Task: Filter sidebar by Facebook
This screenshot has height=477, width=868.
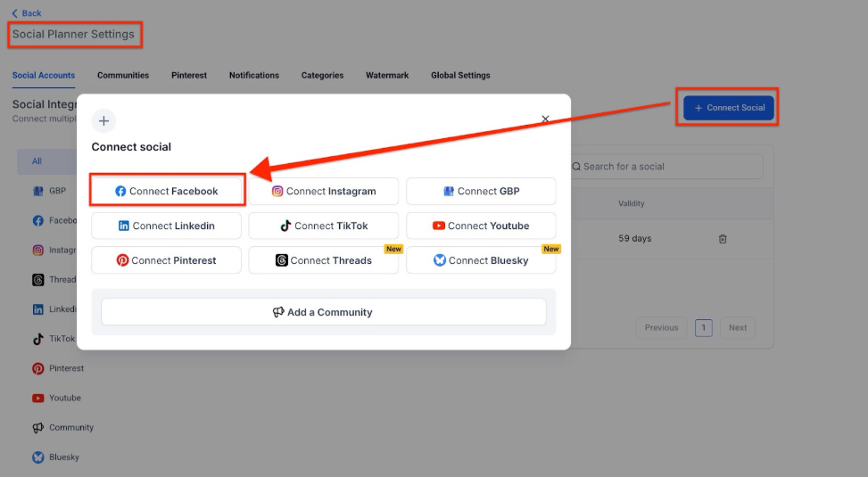Action: (54, 221)
